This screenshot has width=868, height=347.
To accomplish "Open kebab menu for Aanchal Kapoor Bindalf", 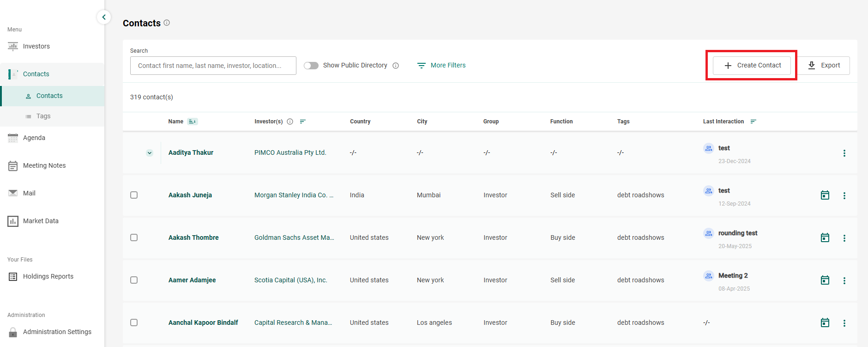I will (844, 323).
